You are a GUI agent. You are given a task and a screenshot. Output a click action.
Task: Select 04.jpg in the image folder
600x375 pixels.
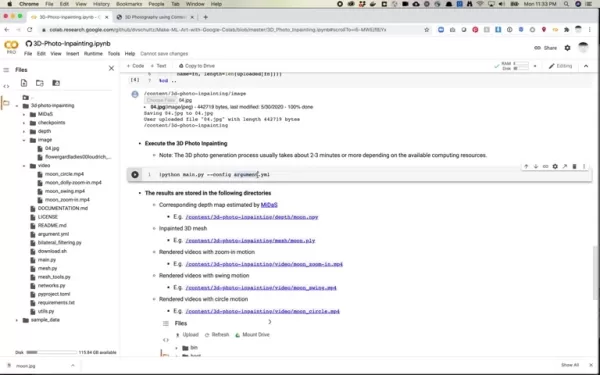[52, 148]
